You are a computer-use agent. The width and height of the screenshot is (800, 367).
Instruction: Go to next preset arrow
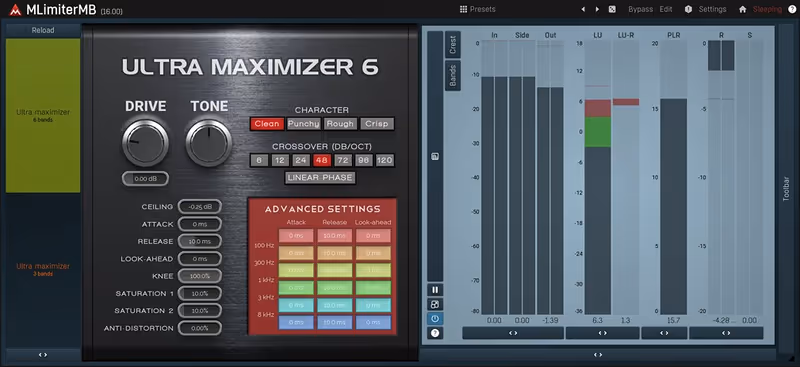[x=597, y=9]
